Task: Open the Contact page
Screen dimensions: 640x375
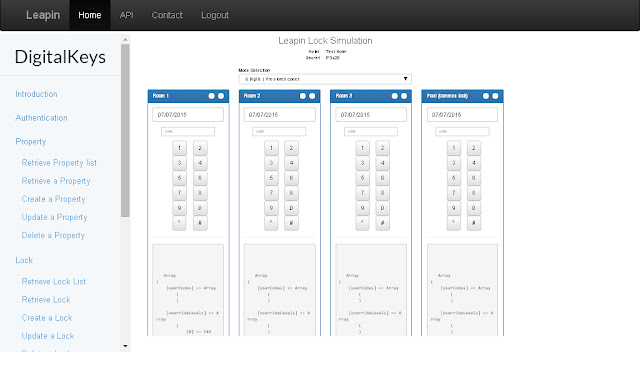Action: tap(167, 15)
